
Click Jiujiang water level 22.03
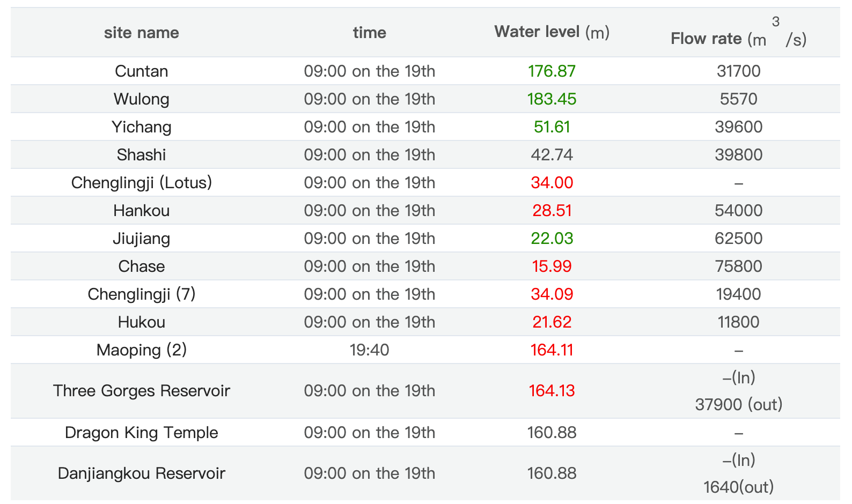click(552, 239)
